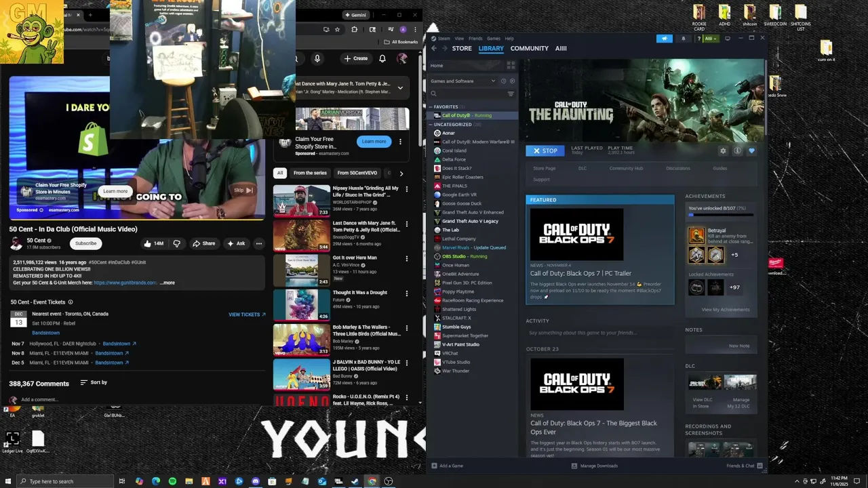
Task: Select Grand Theft Auto V Enhanced in list
Action: [473, 212]
